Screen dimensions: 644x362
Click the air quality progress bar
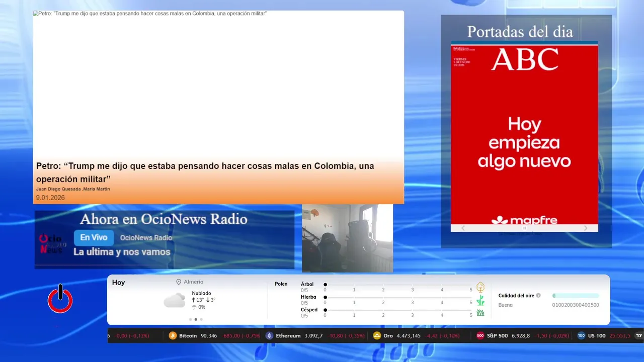[576, 296]
